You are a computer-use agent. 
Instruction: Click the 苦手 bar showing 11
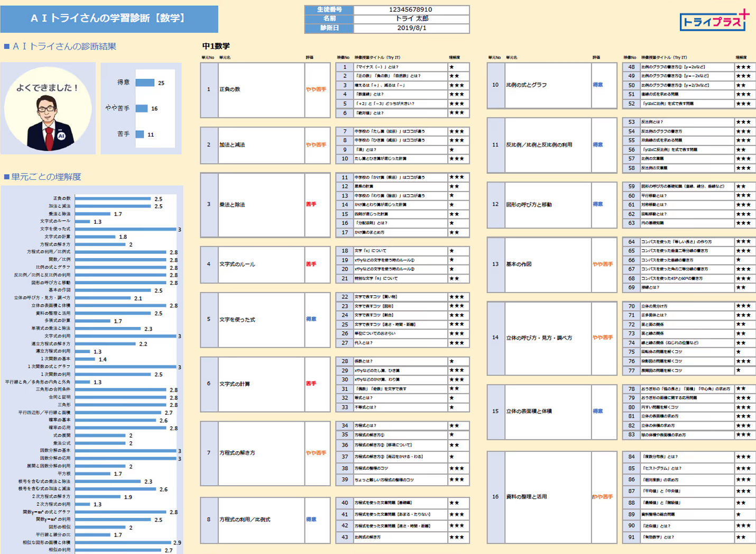tap(140, 134)
